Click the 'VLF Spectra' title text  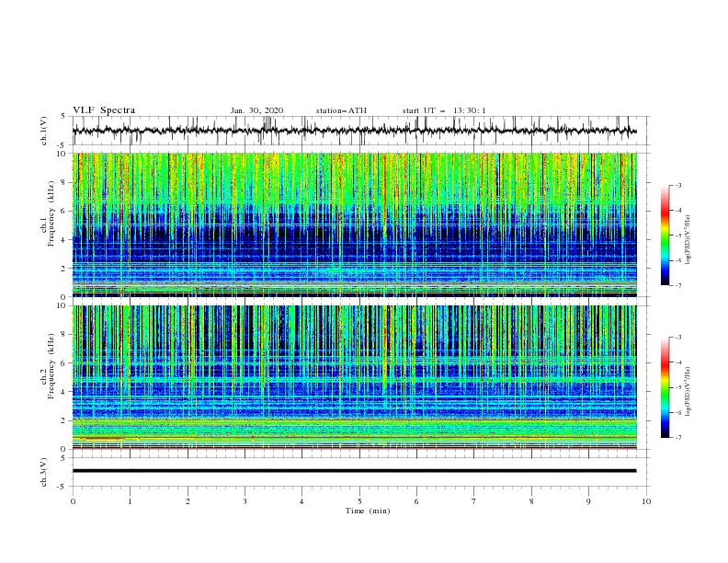click(104, 110)
